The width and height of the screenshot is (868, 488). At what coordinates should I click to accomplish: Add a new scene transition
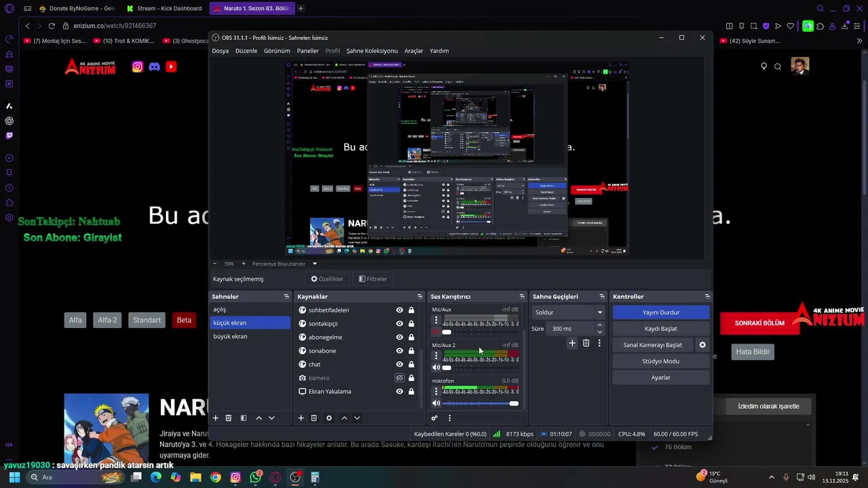coord(572,344)
